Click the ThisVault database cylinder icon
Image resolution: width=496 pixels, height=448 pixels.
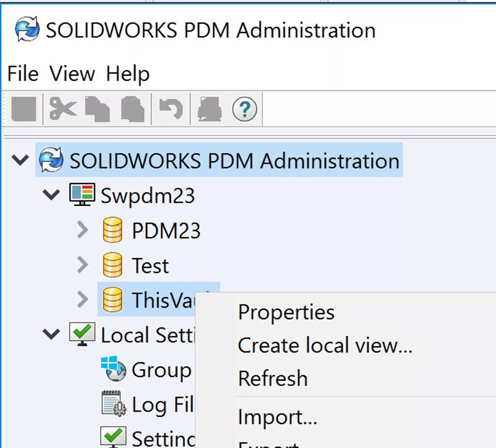(112, 300)
